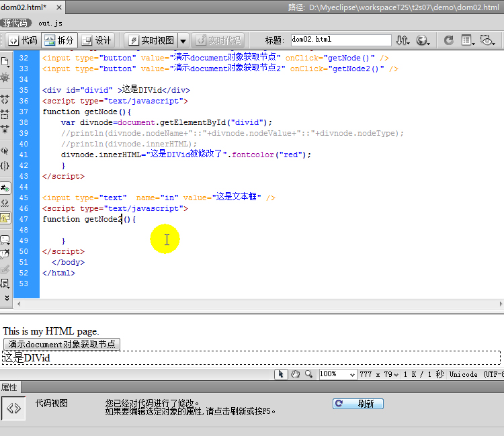Screen dimensions: 504x436
Task: Toggle the Line Numbers icon
Action: (5, 188)
